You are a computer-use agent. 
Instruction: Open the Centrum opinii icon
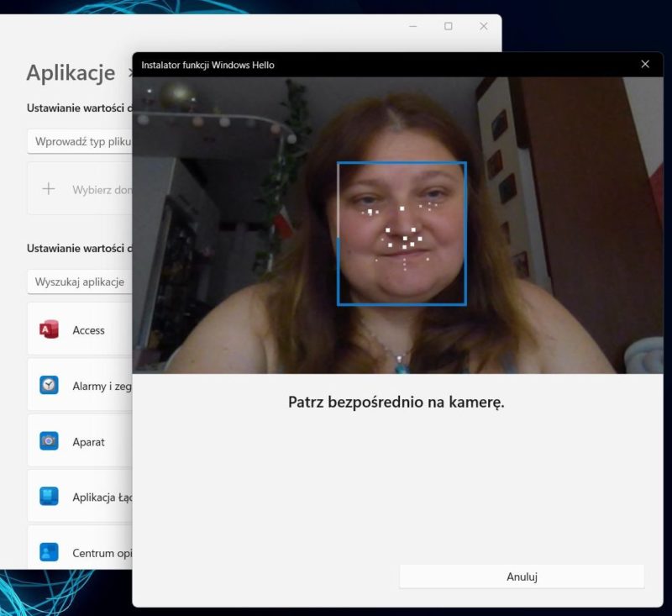tap(49, 552)
